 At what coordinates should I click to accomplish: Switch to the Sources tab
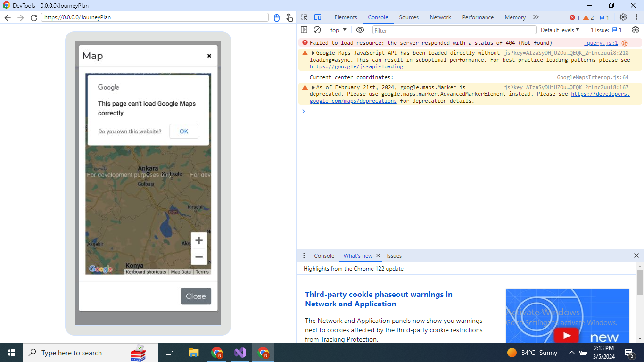409,17
